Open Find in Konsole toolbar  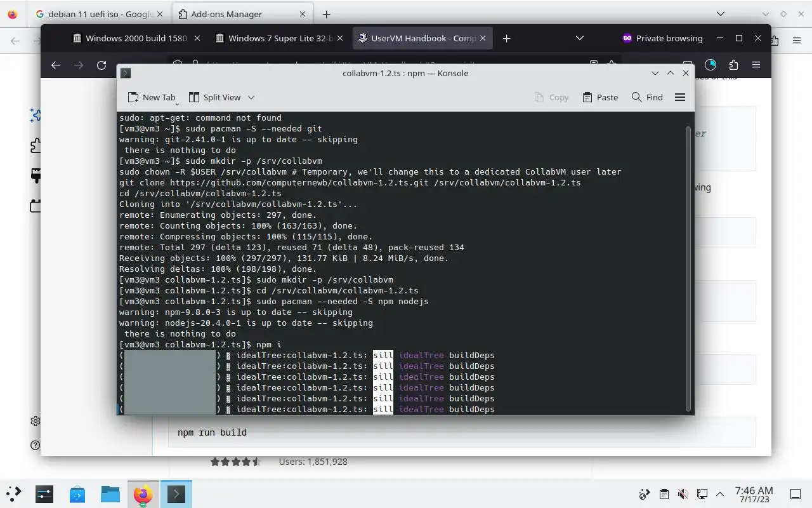pos(647,97)
